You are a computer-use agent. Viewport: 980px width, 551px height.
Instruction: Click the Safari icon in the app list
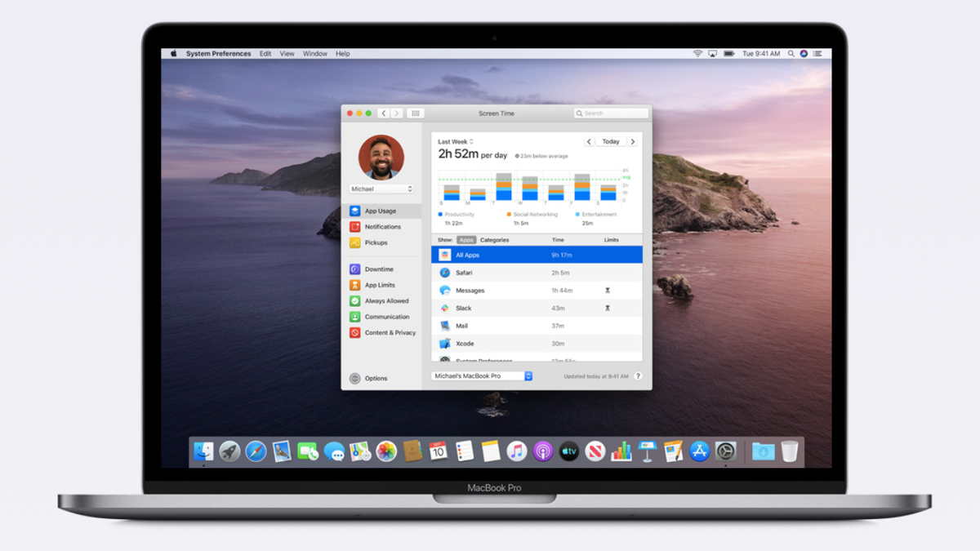tap(447, 272)
